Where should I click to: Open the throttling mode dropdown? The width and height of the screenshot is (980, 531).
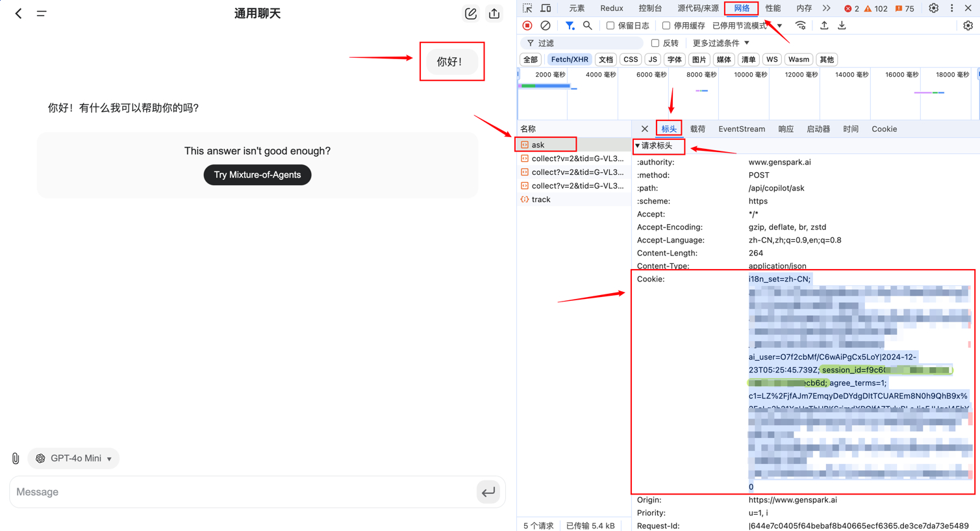pos(747,25)
